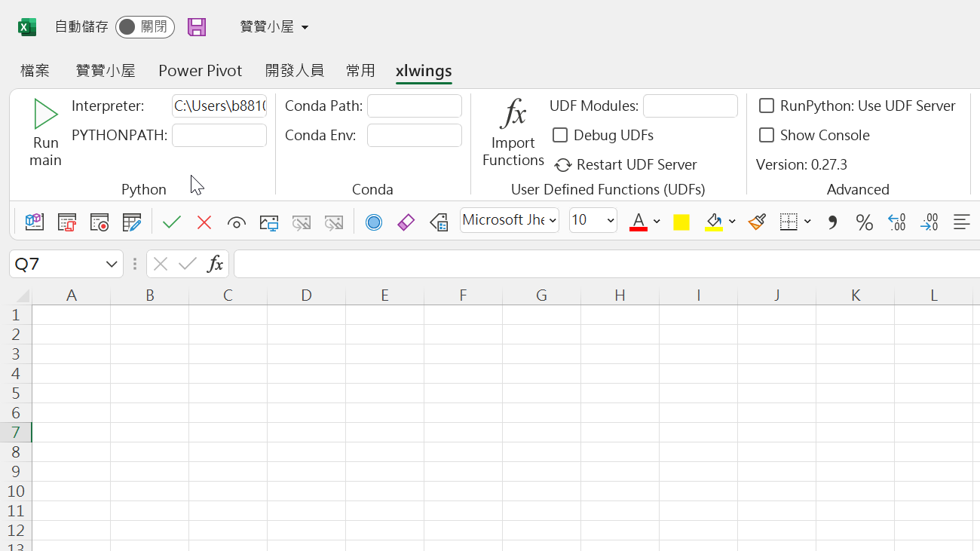Open the Name Box dropdown arrow next to Q7
The image size is (980, 551).
click(112, 264)
